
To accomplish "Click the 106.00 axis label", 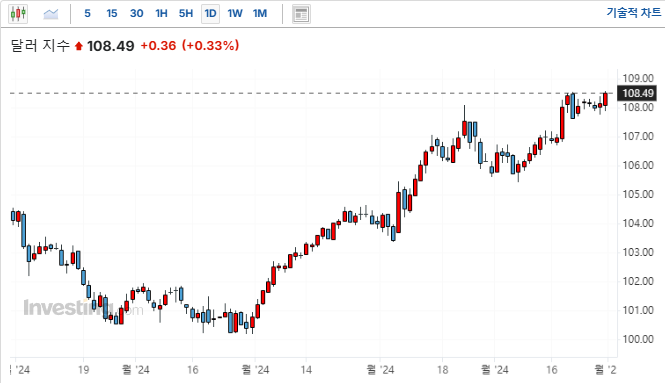I will tap(638, 165).
